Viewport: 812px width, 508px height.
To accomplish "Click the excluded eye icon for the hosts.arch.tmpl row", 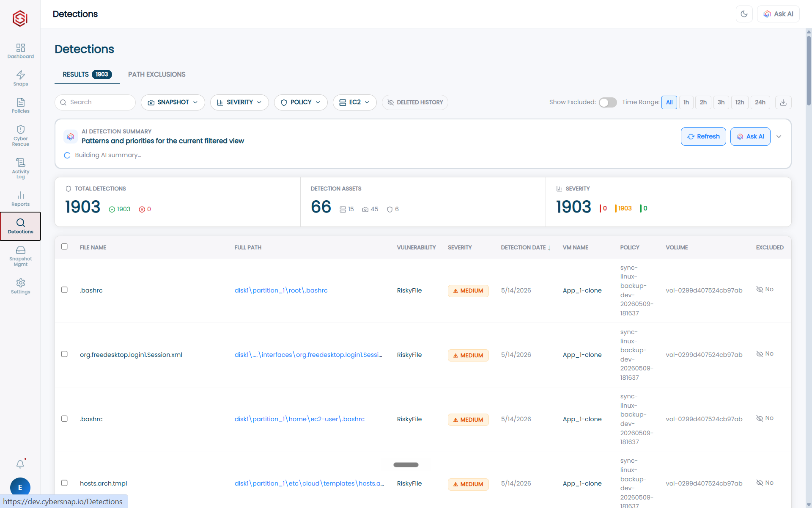I will [760, 483].
